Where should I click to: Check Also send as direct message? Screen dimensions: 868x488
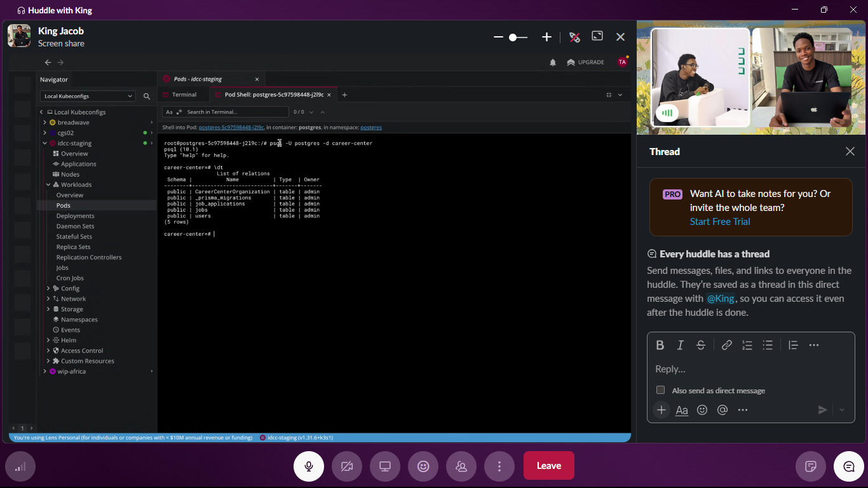[x=660, y=390]
